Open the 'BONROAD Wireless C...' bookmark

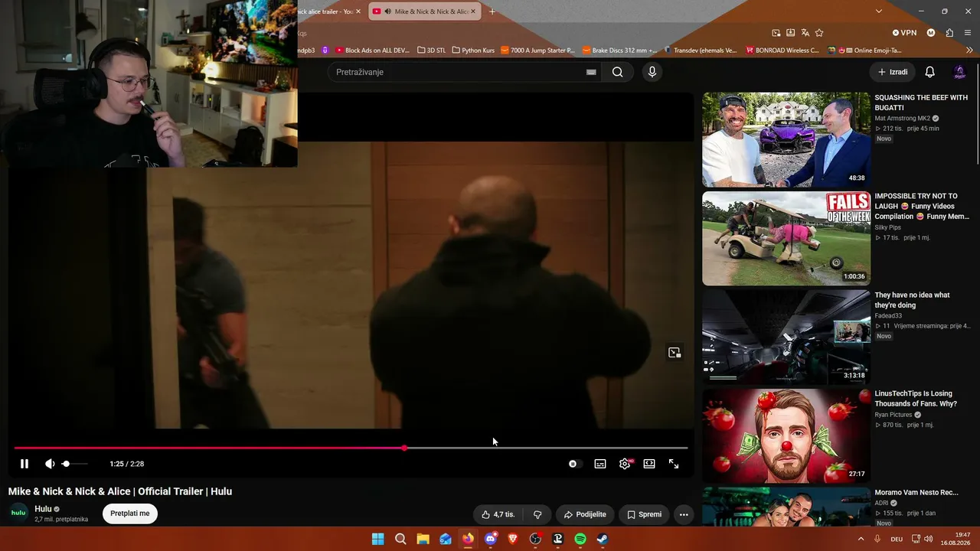pos(782,51)
